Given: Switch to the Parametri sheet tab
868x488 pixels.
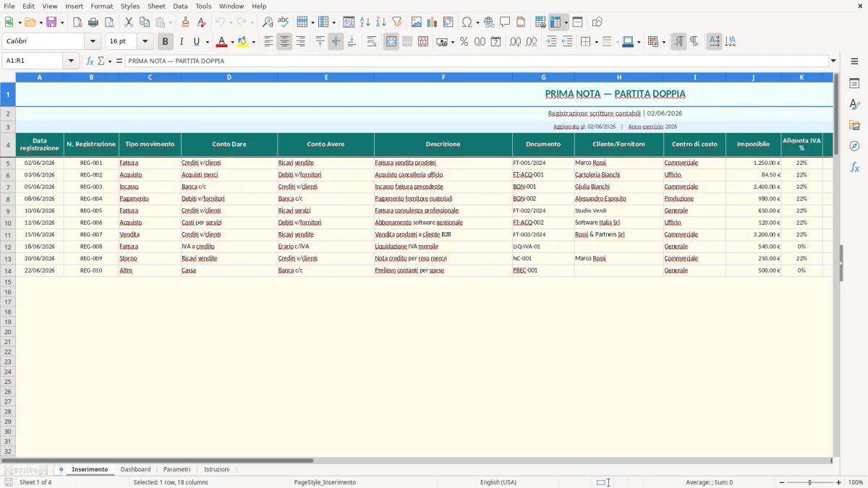Looking at the screenshot, I should 177,470.
